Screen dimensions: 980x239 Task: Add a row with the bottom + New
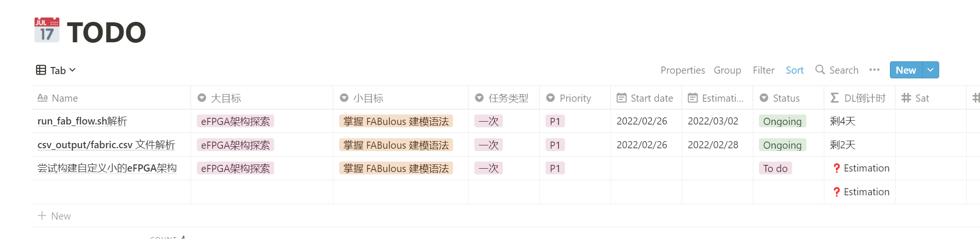54,216
